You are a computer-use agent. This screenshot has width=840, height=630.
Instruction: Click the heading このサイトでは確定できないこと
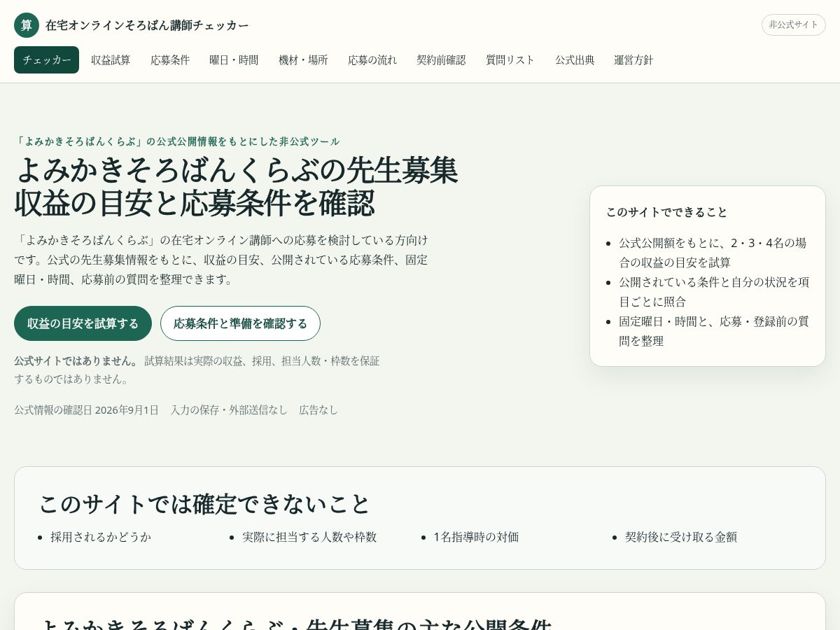click(204, 504)
